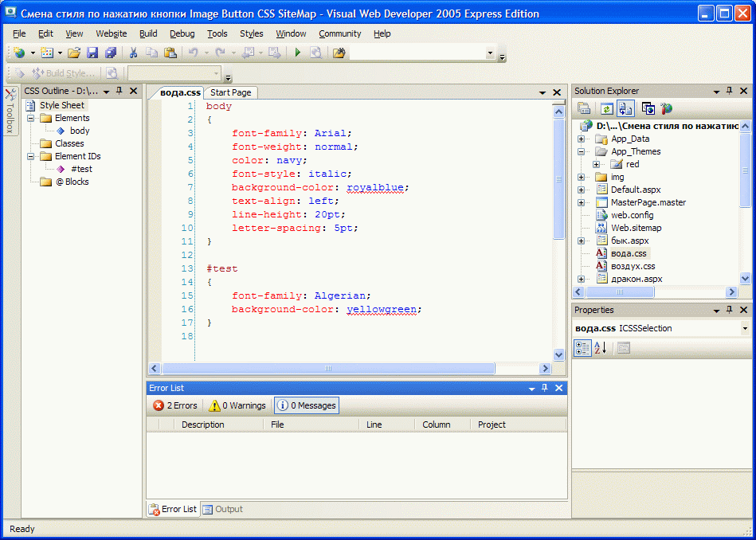The image size is (756, 540).
Task: Expand the red theme node
Action: click(597, 164)
